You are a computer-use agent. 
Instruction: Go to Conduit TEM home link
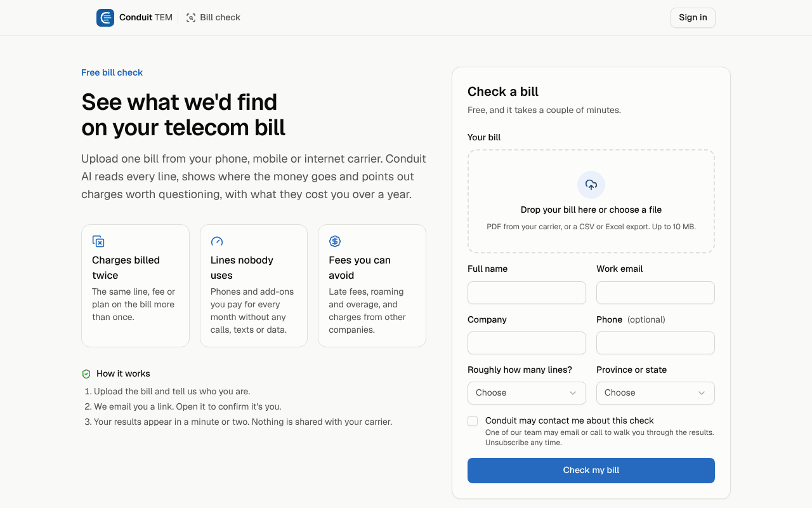pyautogui.click(x=134, y=18)
